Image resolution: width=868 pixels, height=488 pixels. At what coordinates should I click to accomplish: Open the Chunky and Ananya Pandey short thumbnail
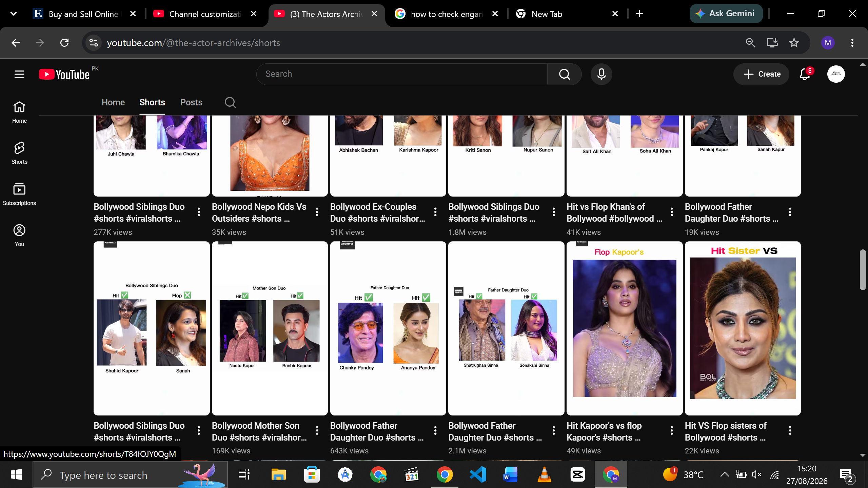point(388,328)
